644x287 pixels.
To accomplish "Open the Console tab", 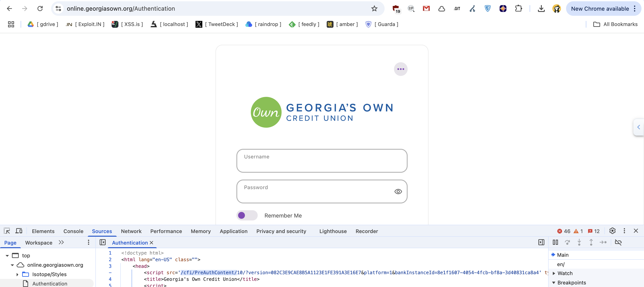I will (73, 231).
